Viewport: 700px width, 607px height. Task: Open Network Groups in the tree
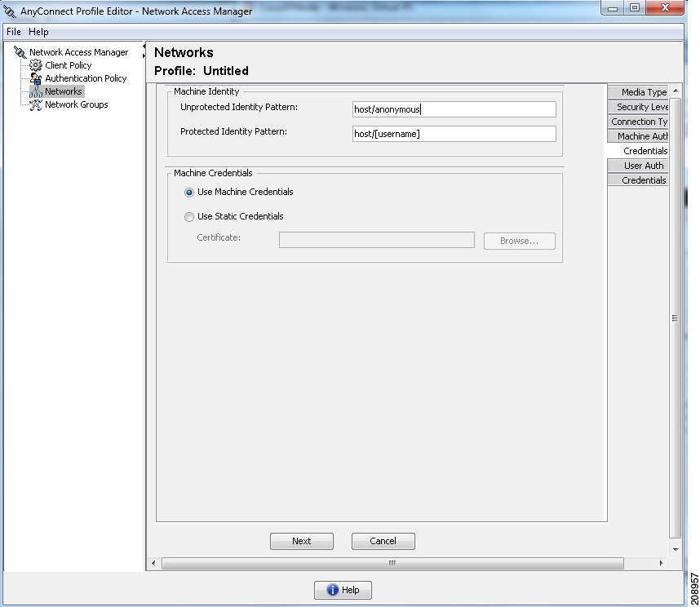click(77, 104)
